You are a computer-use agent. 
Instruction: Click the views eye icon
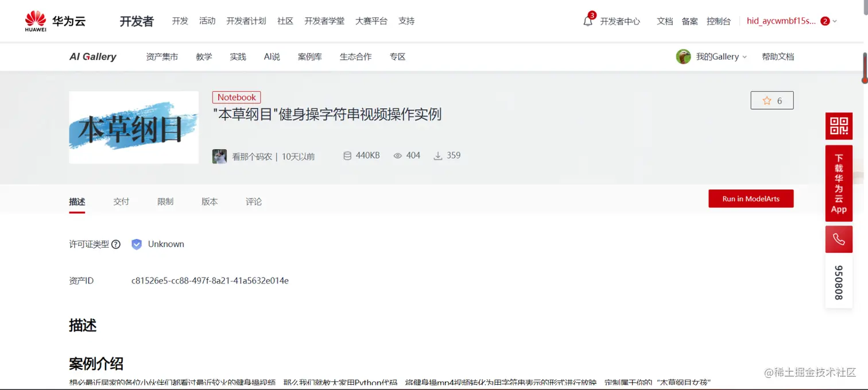[x=397, y=156]
